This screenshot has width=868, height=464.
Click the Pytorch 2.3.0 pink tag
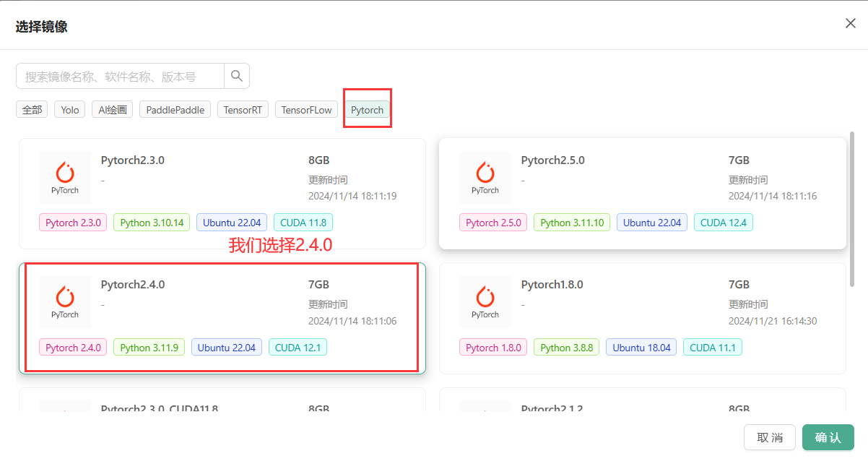click(x=73, y=223)
